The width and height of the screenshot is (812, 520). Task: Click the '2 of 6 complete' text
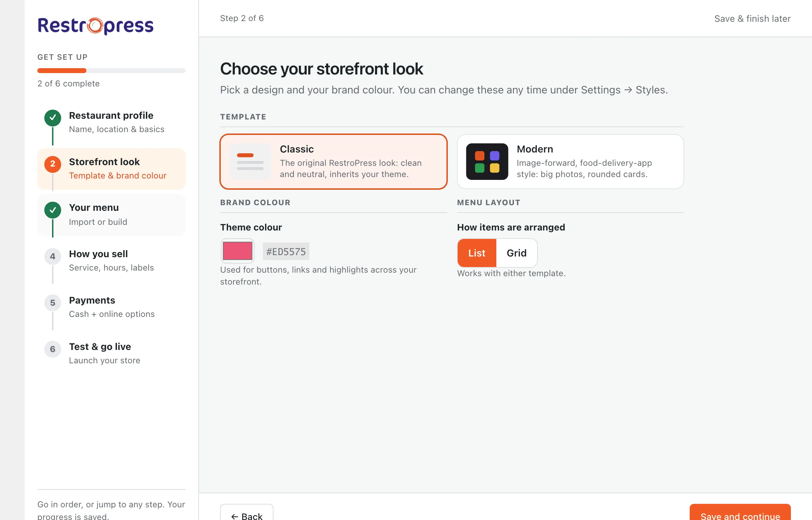[69, 84]
